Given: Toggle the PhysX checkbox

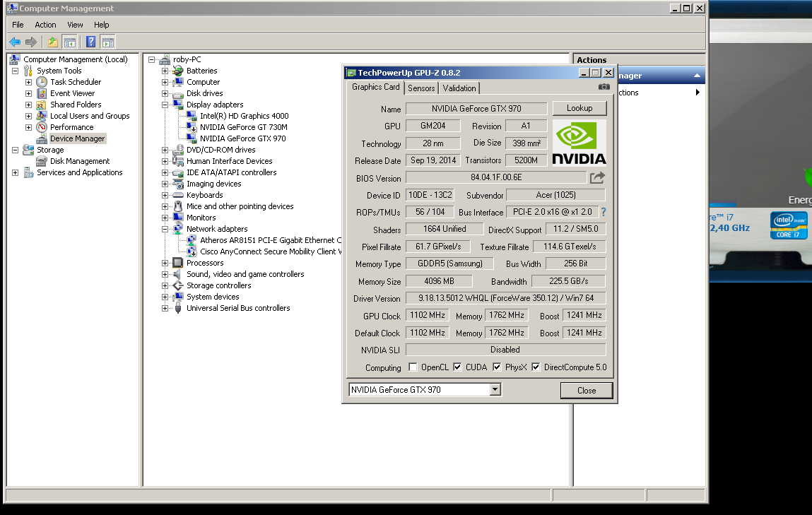Looking at the screenshot, I should pyautogui.click(x=497, y=367).
